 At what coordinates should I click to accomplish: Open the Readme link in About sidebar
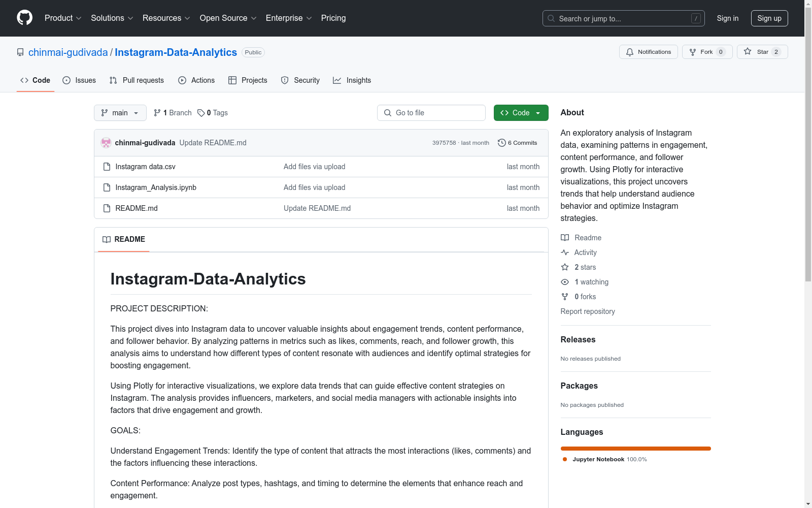[x=581, y=238]
